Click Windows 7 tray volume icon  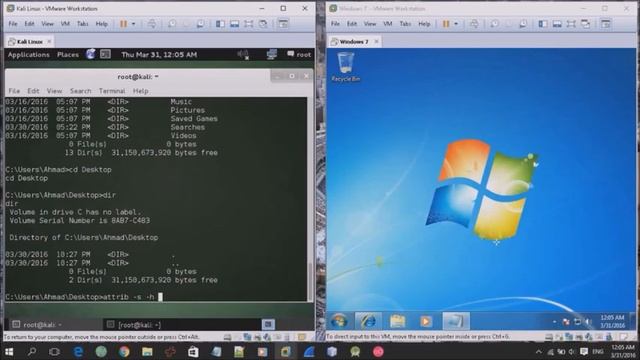[588, 322]
